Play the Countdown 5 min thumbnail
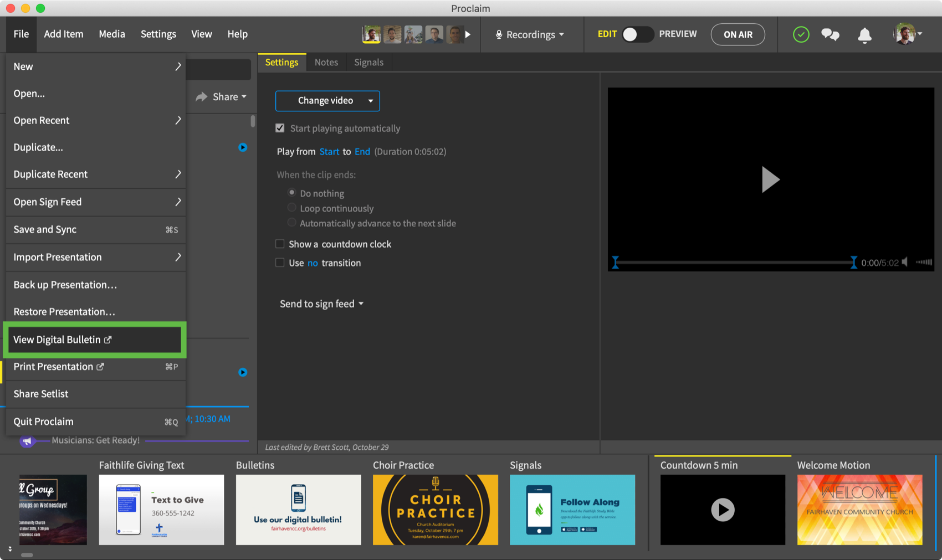 tap(723, 510)
